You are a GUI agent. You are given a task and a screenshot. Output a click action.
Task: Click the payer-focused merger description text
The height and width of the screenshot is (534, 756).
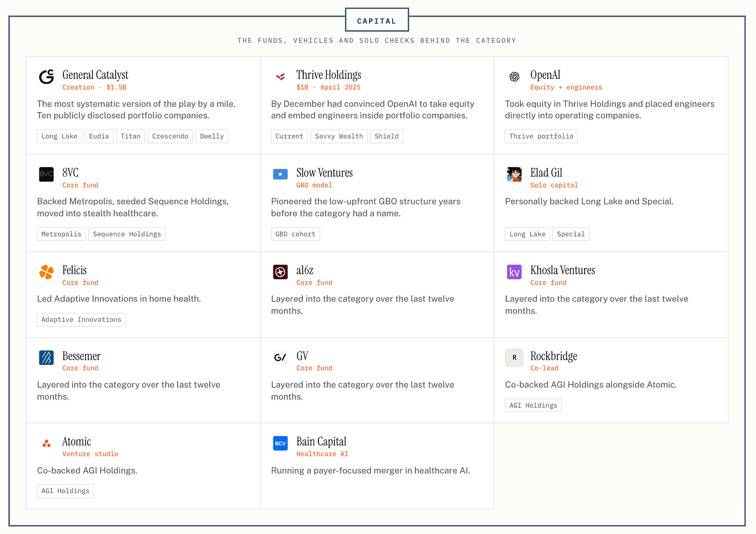(x=370, y=471)
